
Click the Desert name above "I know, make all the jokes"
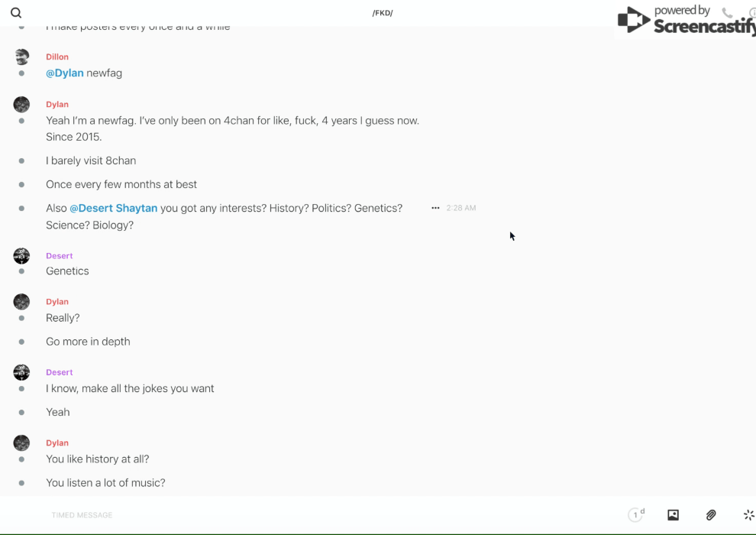coord(59,372)
